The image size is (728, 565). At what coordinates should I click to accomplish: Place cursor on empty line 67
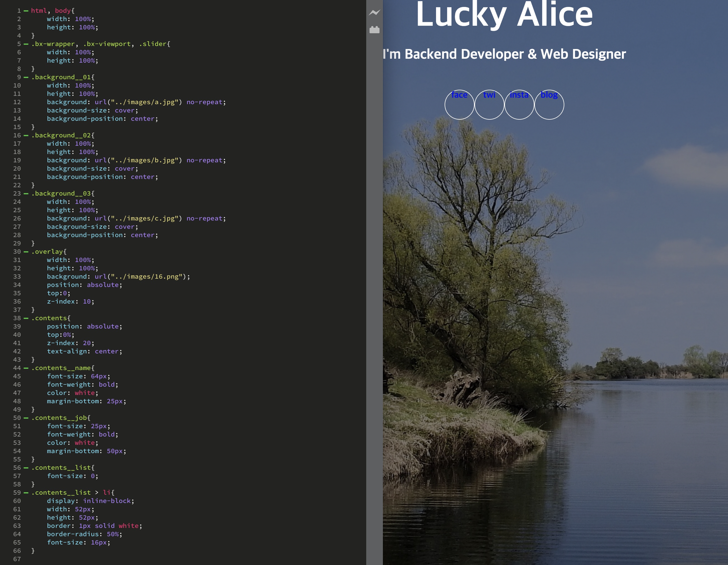(100, 559)
